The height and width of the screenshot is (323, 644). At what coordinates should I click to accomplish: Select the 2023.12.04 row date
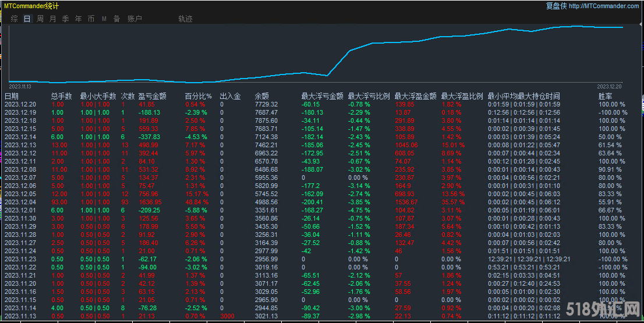coord(20,202)
